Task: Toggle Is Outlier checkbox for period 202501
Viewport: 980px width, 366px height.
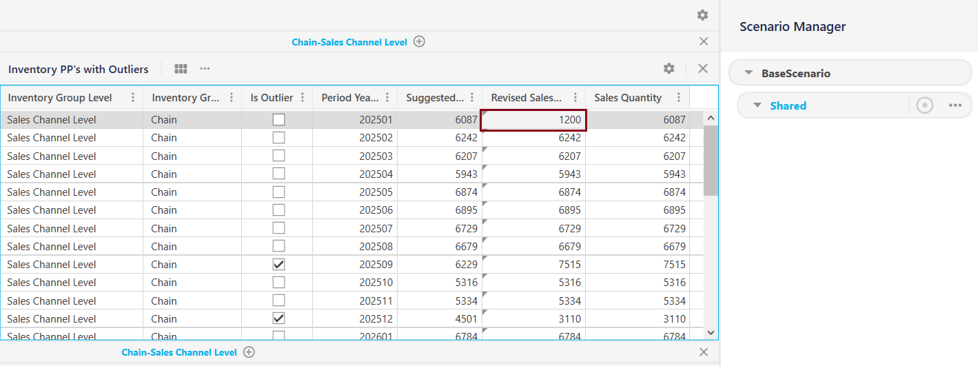Action: coord(278,119)
